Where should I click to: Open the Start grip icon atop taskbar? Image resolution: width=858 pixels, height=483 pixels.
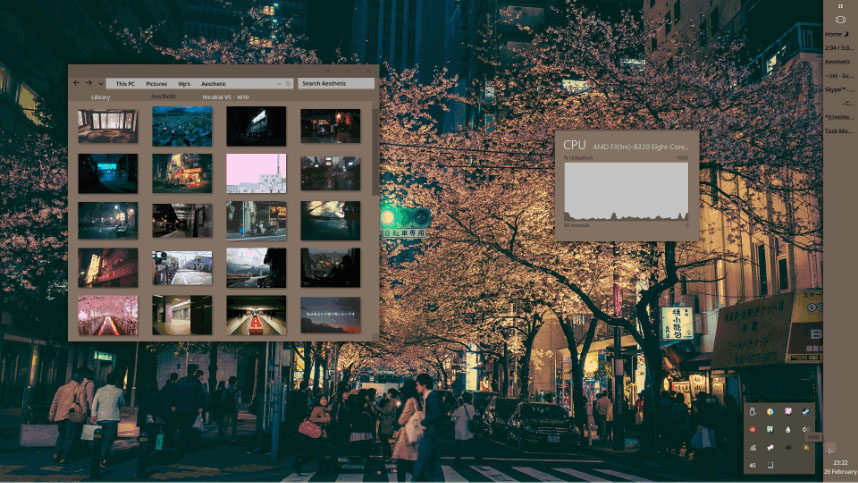pos(840,6)
